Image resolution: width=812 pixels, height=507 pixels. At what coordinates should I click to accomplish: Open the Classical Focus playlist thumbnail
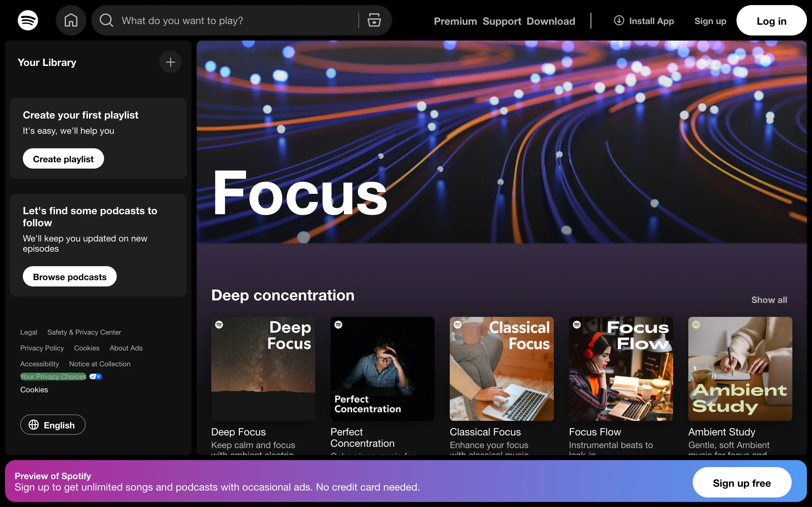[x=501, y=368]
